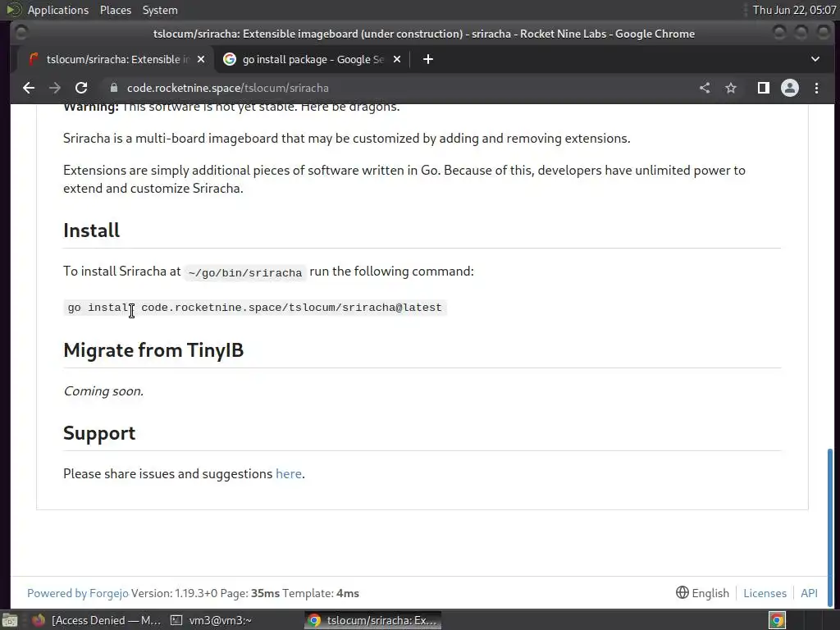Click the page vertical scrollbar thumb

click(x=830, y=527)
